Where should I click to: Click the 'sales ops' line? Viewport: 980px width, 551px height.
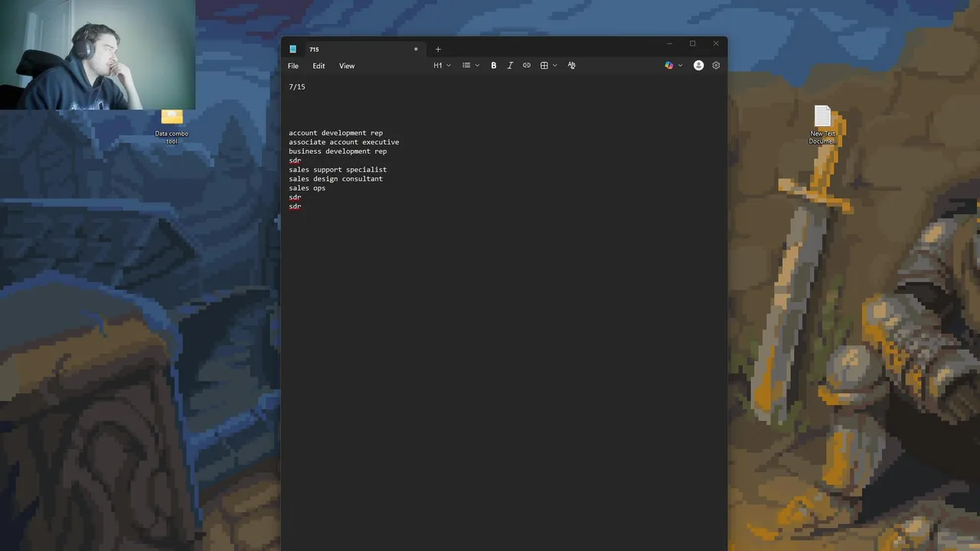tap(307, 188)
